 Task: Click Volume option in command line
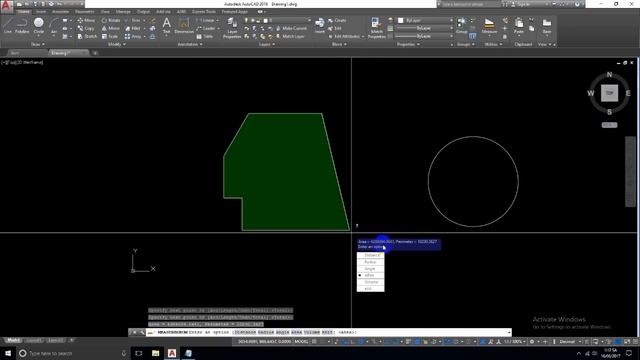[311, 332]
